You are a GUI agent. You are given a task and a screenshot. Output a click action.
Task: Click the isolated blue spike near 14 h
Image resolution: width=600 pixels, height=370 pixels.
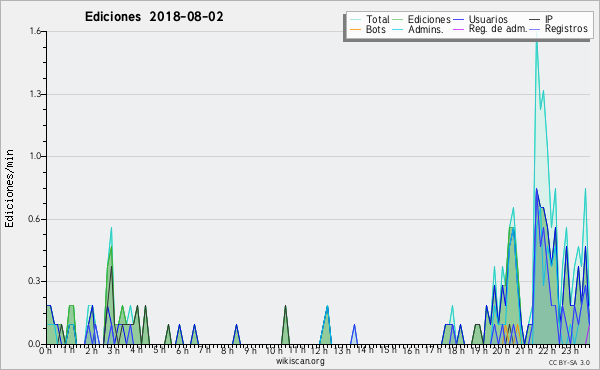(x=354, y=334)
